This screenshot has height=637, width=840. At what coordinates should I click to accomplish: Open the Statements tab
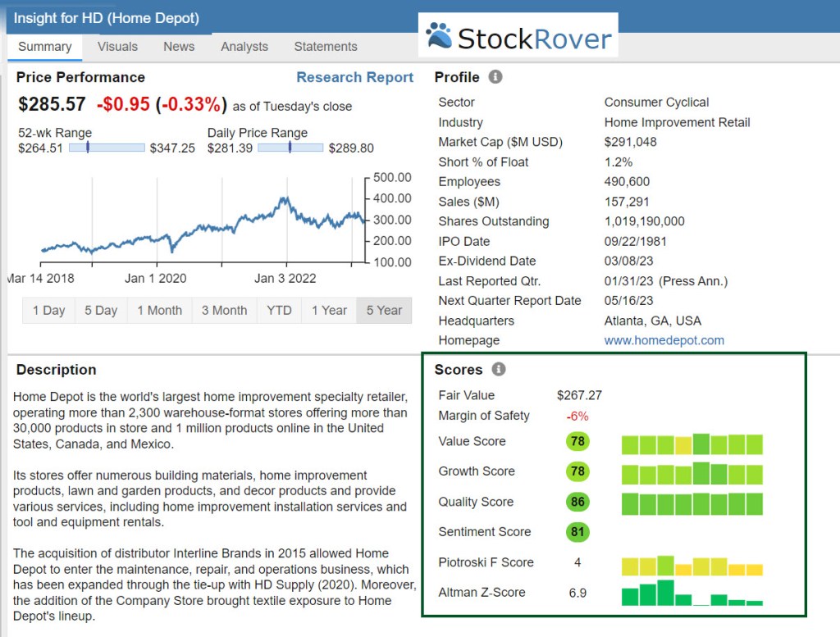326,47
